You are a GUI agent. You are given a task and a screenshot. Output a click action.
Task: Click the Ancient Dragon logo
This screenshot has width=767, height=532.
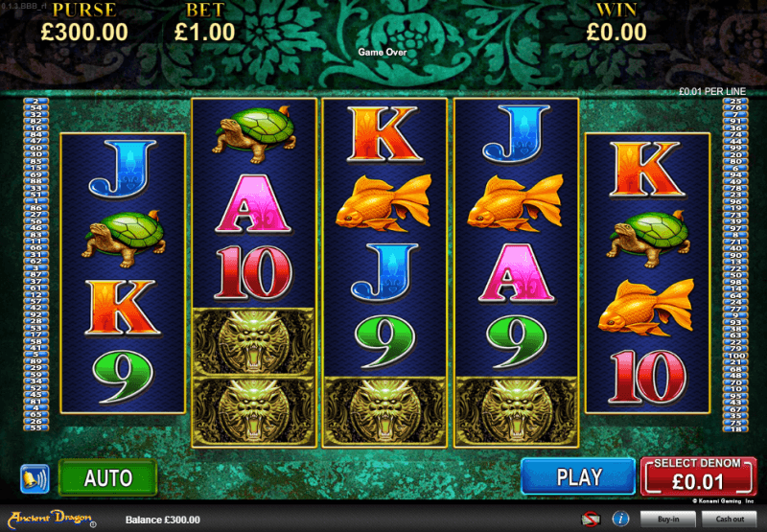tap(52, 519)
